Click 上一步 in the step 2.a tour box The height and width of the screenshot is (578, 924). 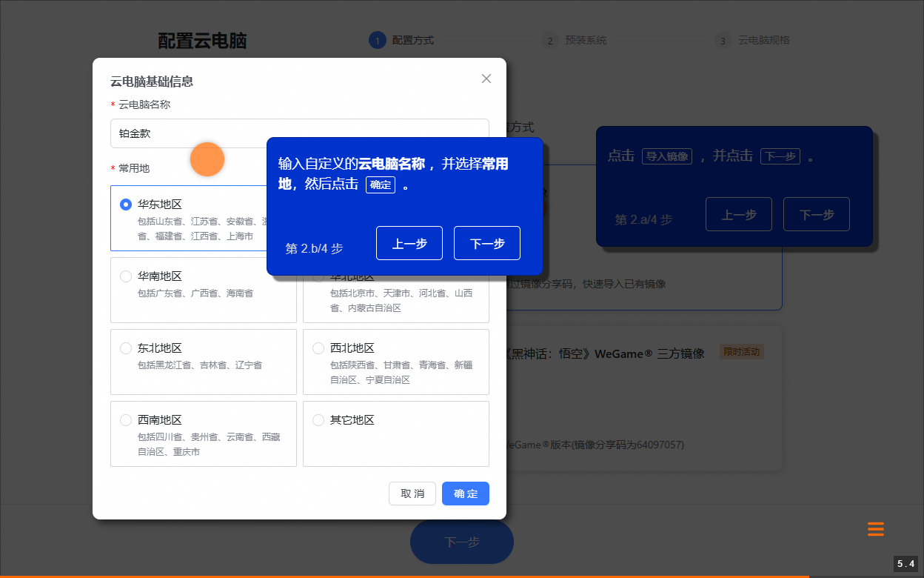point(738,213)
